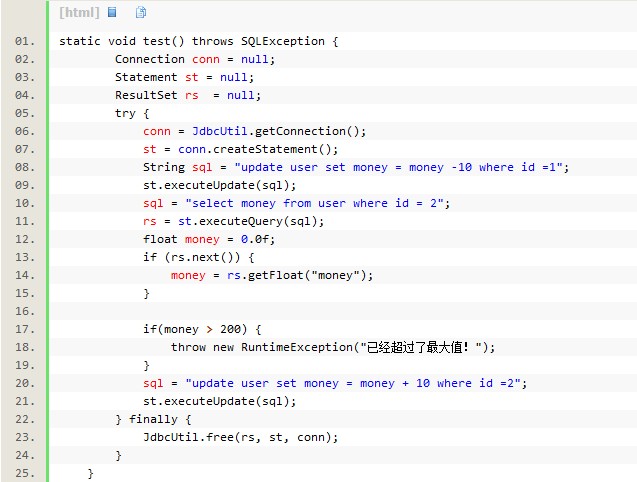Click the [html] language label
Image resolution: width=637 pixels, height=482 pixels.
tap(79, 13)
